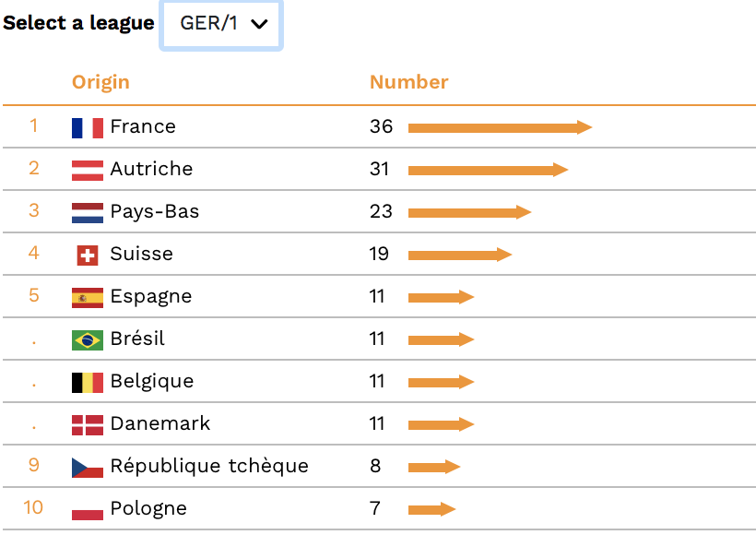Select the Pologne country name
The height and width of the screenshot is (535, 756).
pos(148,508)
